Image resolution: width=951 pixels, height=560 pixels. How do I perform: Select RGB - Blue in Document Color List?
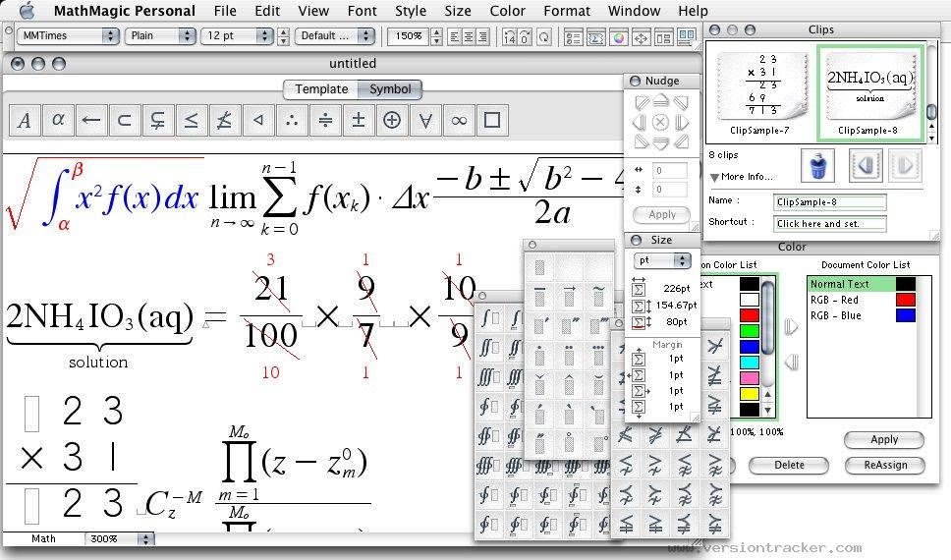click(x=862, y=315)
